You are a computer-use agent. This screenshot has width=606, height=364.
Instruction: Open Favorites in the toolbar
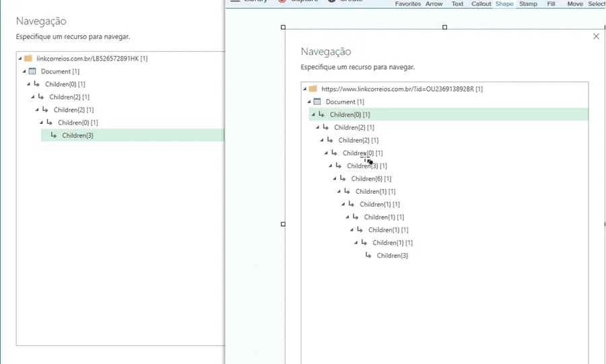click(x=408, y=4)
